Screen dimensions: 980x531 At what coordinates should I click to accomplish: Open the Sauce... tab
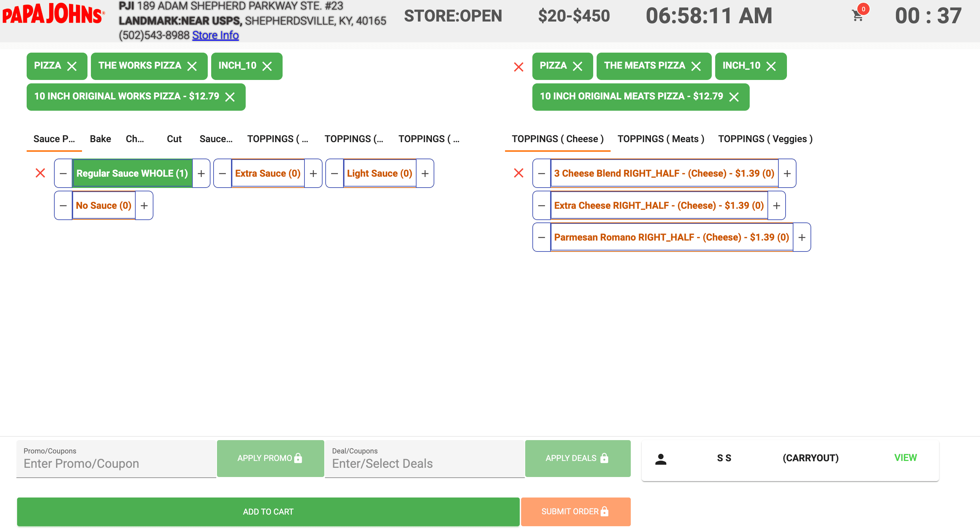[216, 139]
